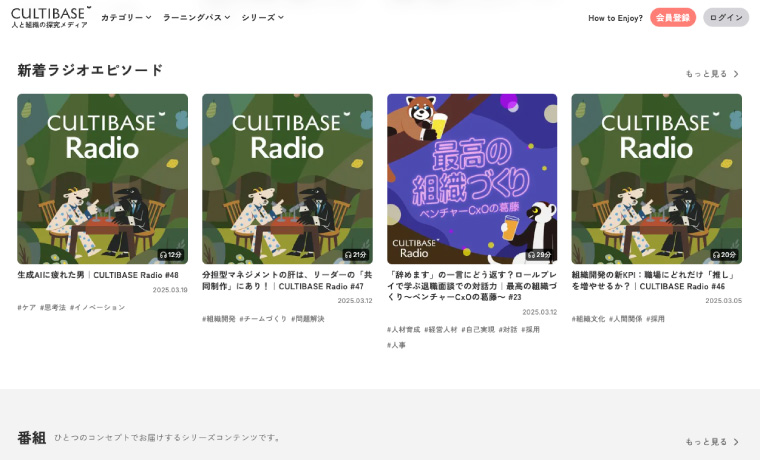
Task: Click the chevron arrow beside 番組 もっと見る
Action: tap(736, 442)
